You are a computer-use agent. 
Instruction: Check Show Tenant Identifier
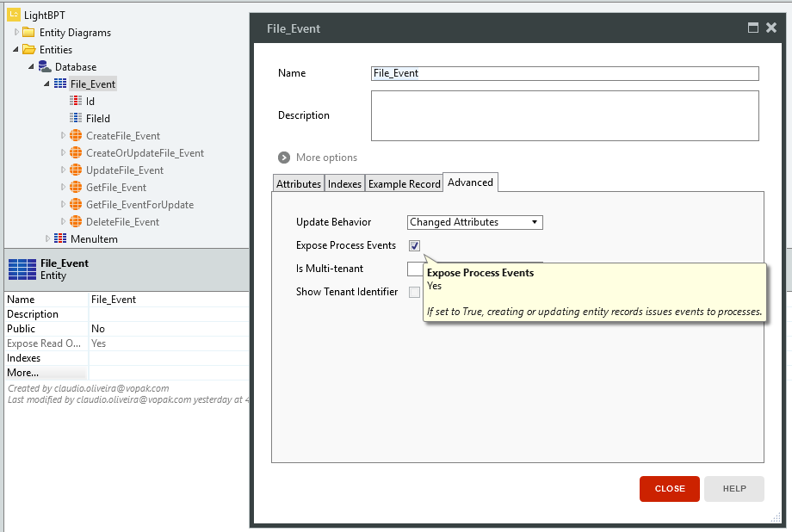click(x=414, y=292)
